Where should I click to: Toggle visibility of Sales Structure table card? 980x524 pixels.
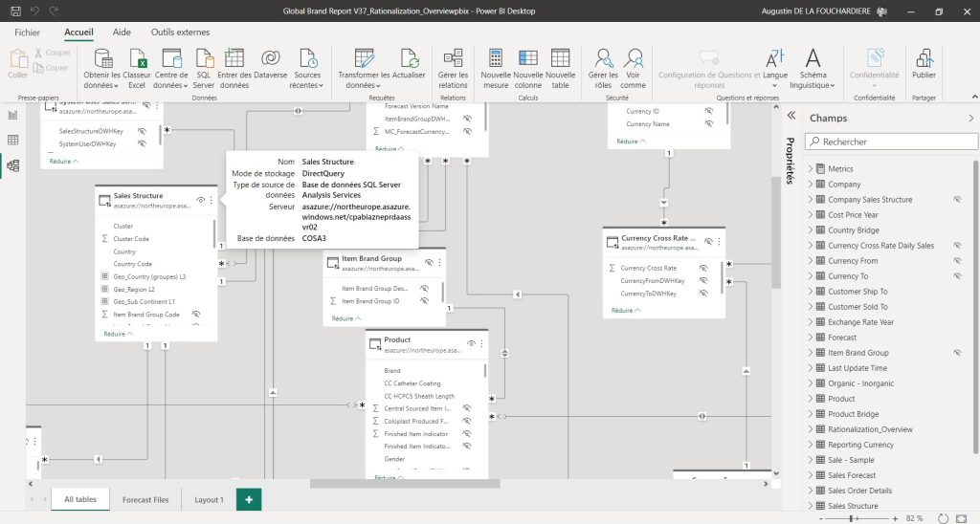coord(201,201)
